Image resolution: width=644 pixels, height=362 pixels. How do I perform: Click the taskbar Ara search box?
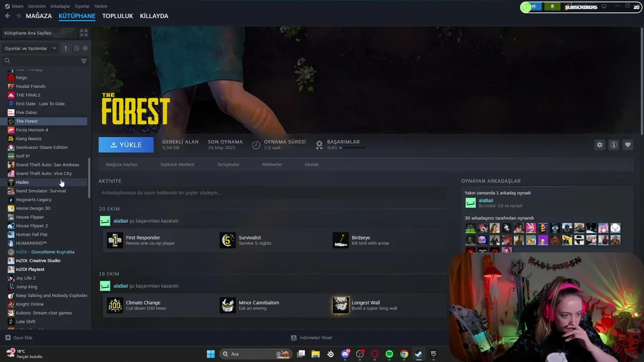pyautogui.click(x=256, y=354)
